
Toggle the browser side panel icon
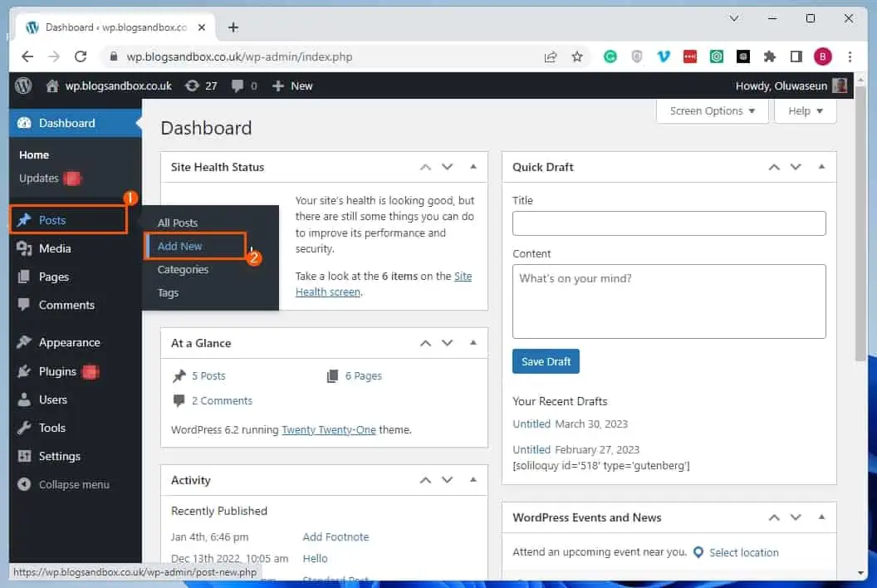click(796, 56)
